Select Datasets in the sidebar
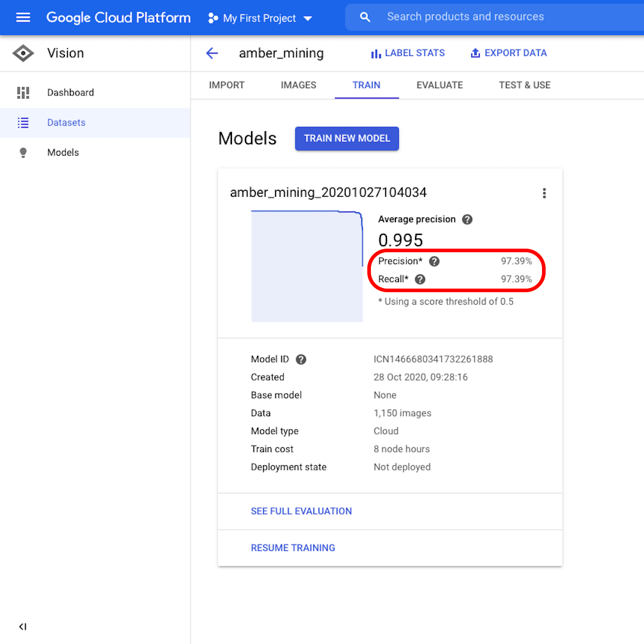The height and width of the screenshot is (644, 644). 95,122
